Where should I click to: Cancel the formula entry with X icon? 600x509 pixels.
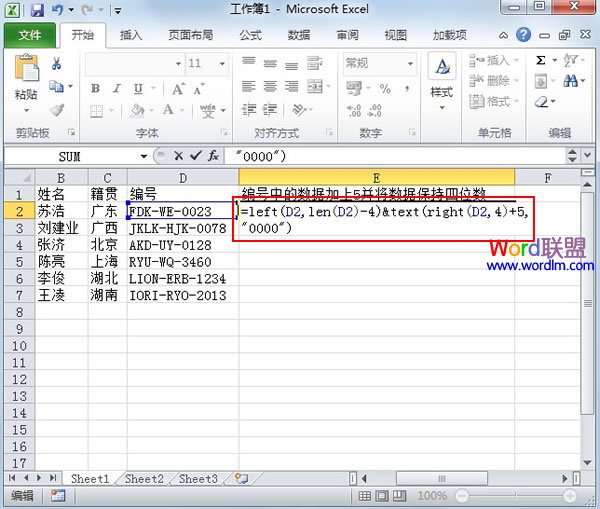179,156
